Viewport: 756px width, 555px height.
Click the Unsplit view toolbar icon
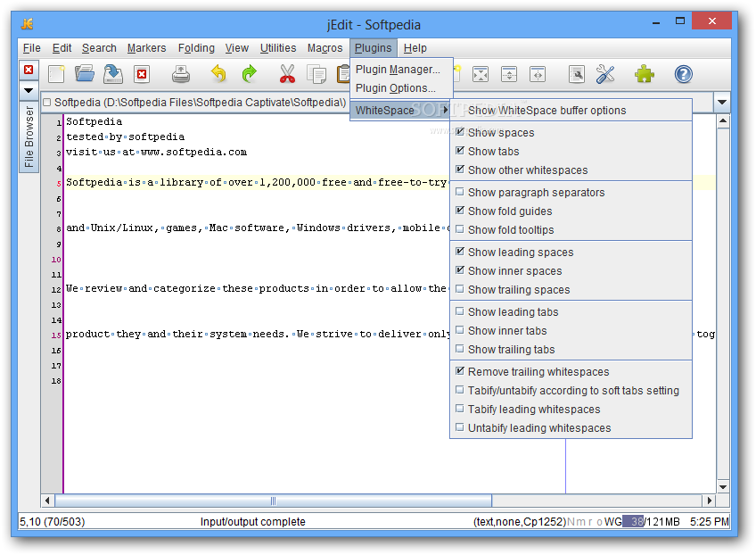(481, 74)
